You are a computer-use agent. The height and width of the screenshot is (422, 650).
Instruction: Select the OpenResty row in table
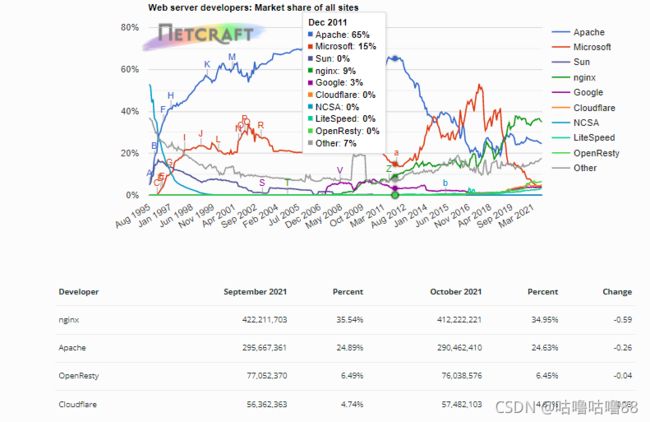[345, 376]
